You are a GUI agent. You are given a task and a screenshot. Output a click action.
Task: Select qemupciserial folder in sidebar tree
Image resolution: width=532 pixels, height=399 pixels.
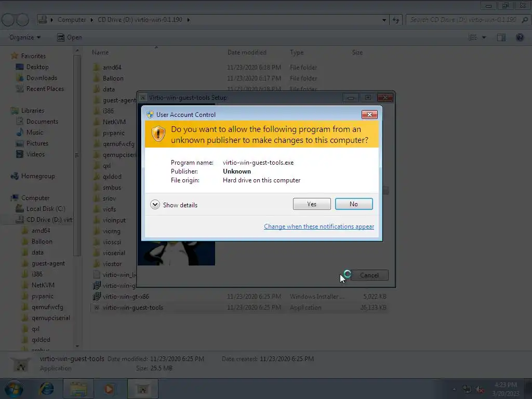click(50, 318)
